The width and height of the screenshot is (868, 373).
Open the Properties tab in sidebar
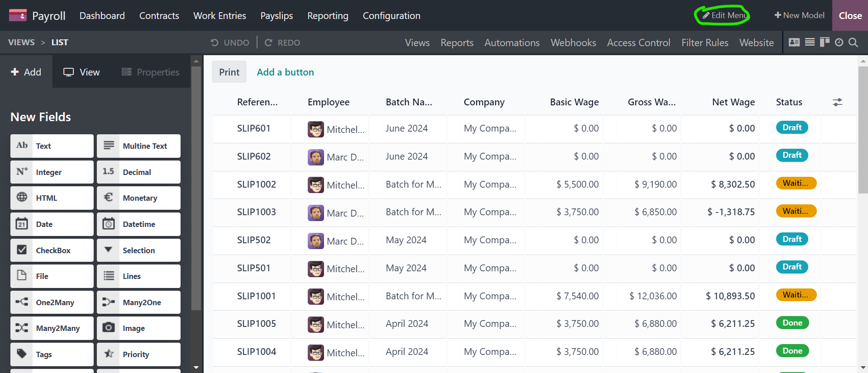[151, 72]
